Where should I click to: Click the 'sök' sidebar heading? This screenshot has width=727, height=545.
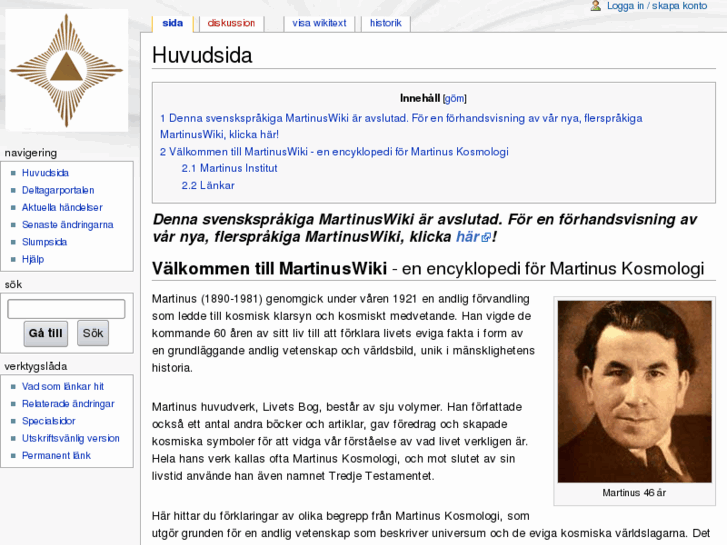click(13, 284)
